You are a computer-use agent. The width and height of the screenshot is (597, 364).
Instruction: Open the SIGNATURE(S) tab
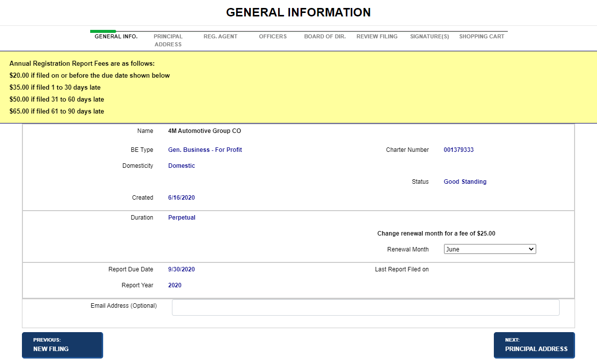[x=429, y=36]
